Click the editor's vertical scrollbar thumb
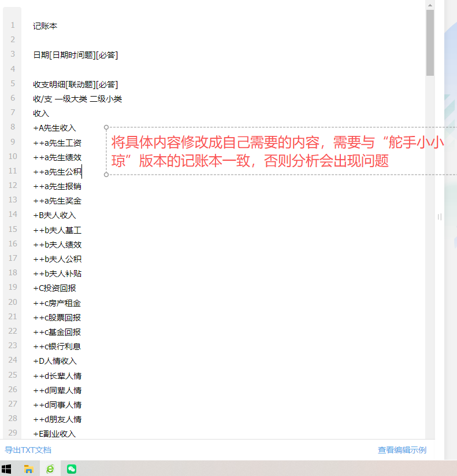The image size is (457, 476). (430, 42)
